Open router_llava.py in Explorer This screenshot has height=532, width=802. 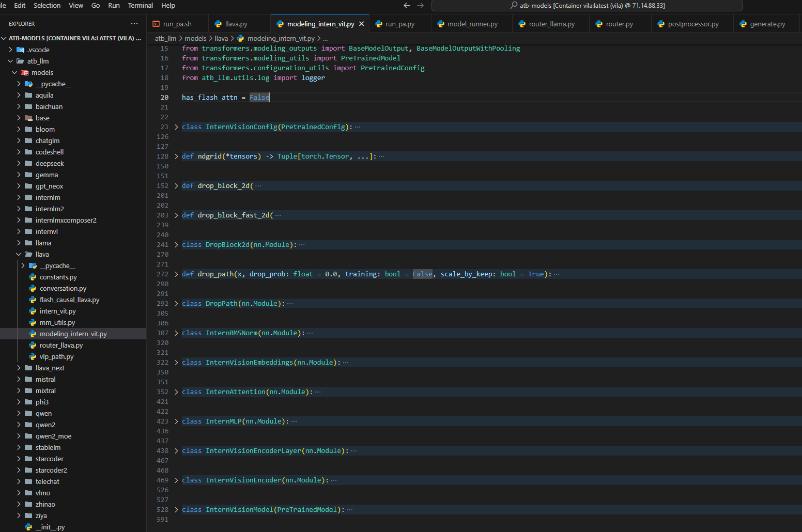pos(61,345)
